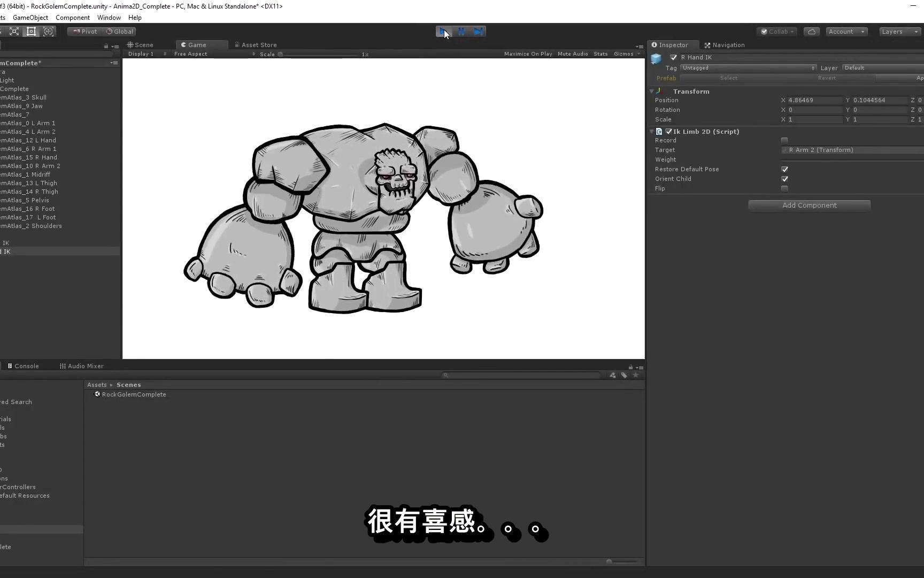This screenshot has height=578, width=924.
Task: Uncheck Orient Child in the Ik Limb 2D script
Action: [784, 179]
